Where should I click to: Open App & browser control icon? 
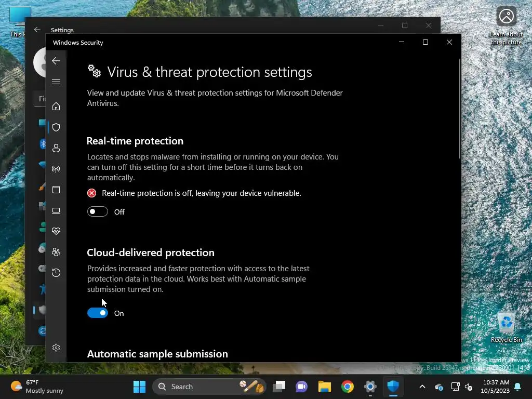pyautogui.click(x=56, y=190)
